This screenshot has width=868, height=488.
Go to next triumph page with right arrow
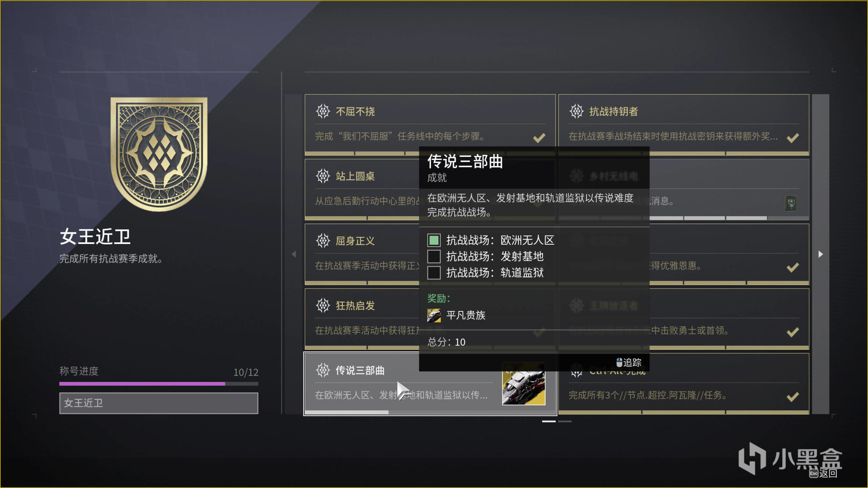click(821, 254)
